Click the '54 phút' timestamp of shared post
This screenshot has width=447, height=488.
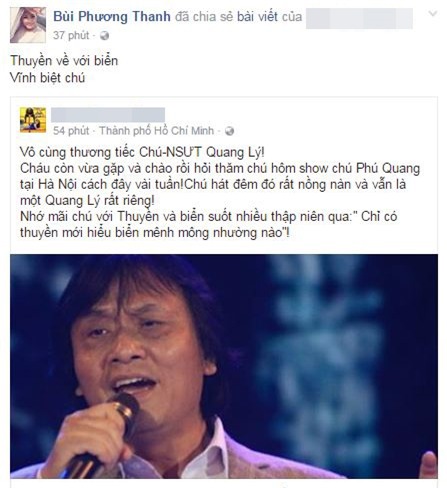point(71,131)
